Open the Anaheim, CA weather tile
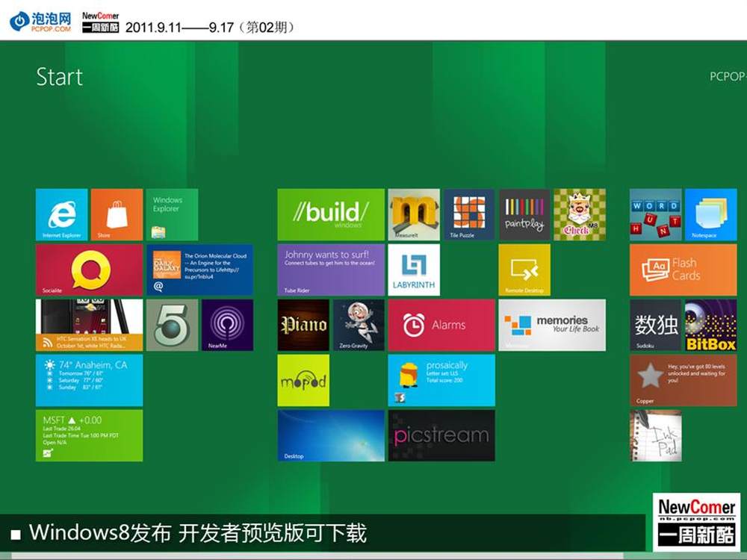 point(89,381)
